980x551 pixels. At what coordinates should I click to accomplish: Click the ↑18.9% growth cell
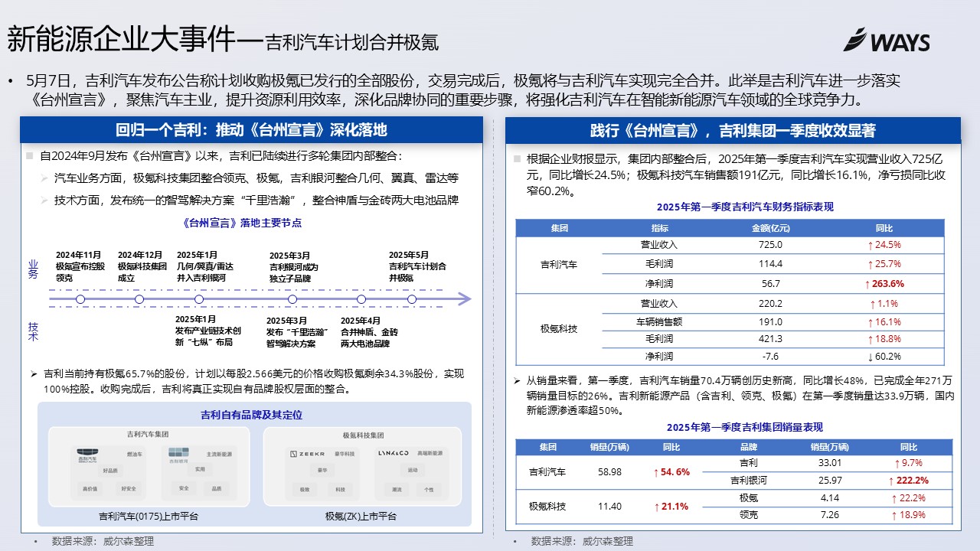point(909,514)
